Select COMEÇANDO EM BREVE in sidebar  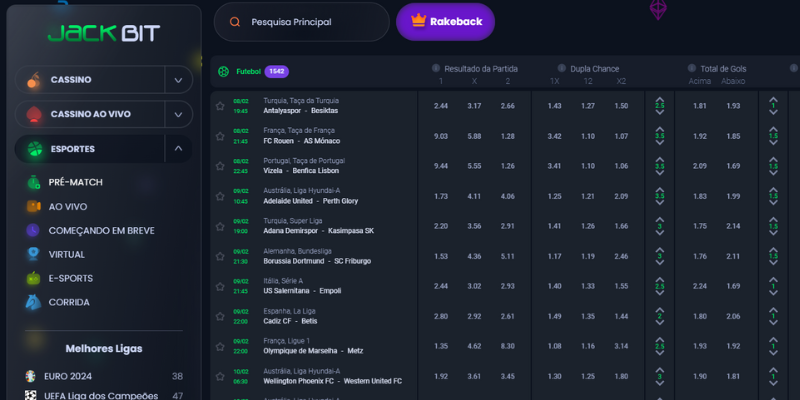101,231
